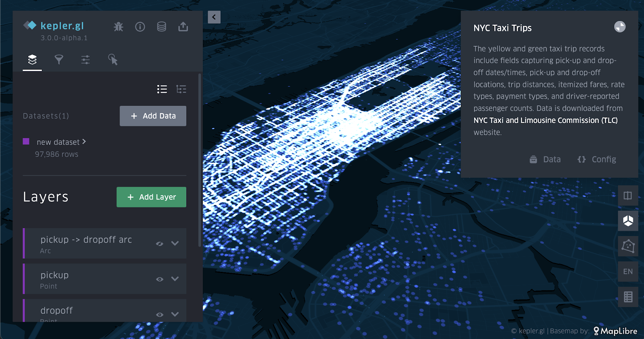Select the pickup layer title
The image size is (644, 339).
coord(54,275)
